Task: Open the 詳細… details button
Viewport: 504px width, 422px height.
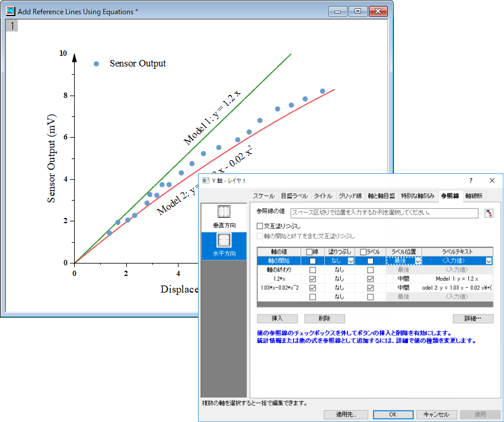Action: 473,319
